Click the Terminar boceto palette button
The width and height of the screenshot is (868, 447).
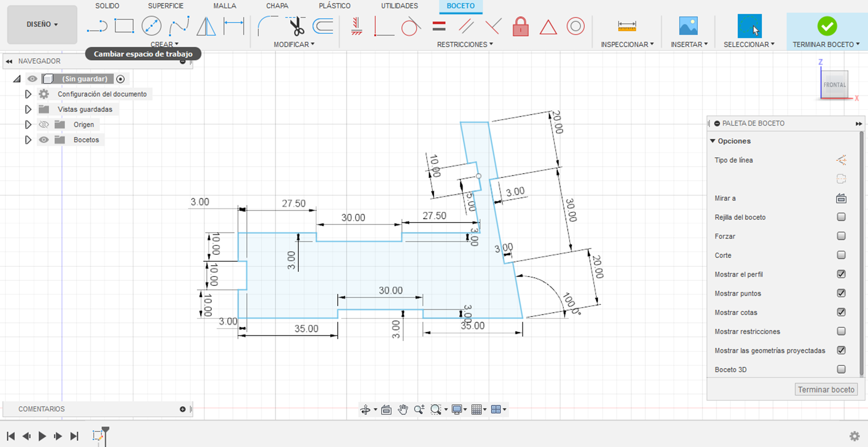pos(826,390)
